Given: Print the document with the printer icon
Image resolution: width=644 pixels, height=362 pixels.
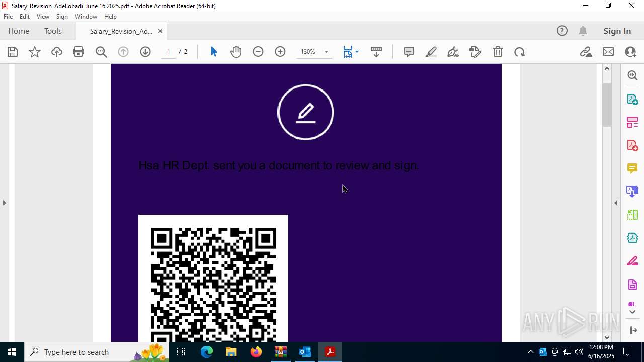Looking at the screenshot, I should point(78,52).
